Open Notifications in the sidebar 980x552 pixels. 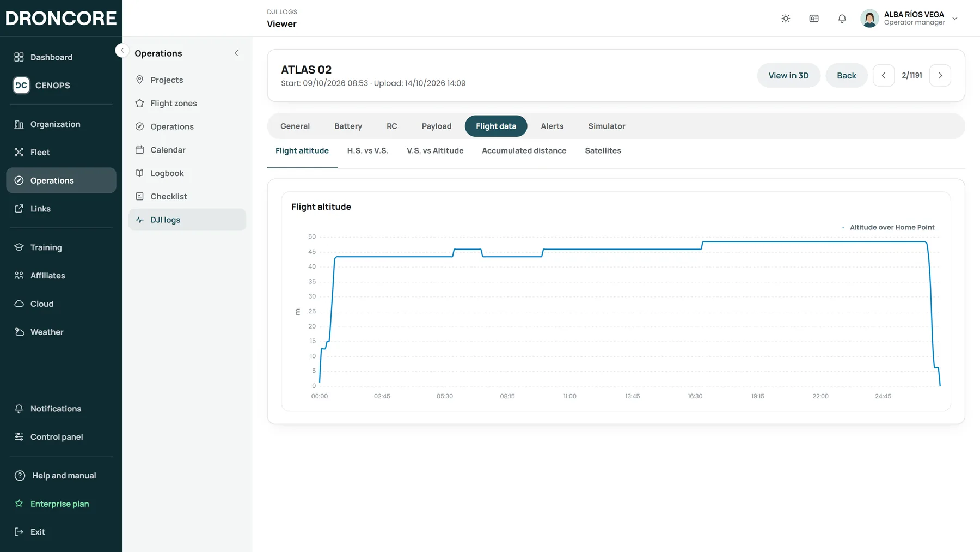point(61,409)
